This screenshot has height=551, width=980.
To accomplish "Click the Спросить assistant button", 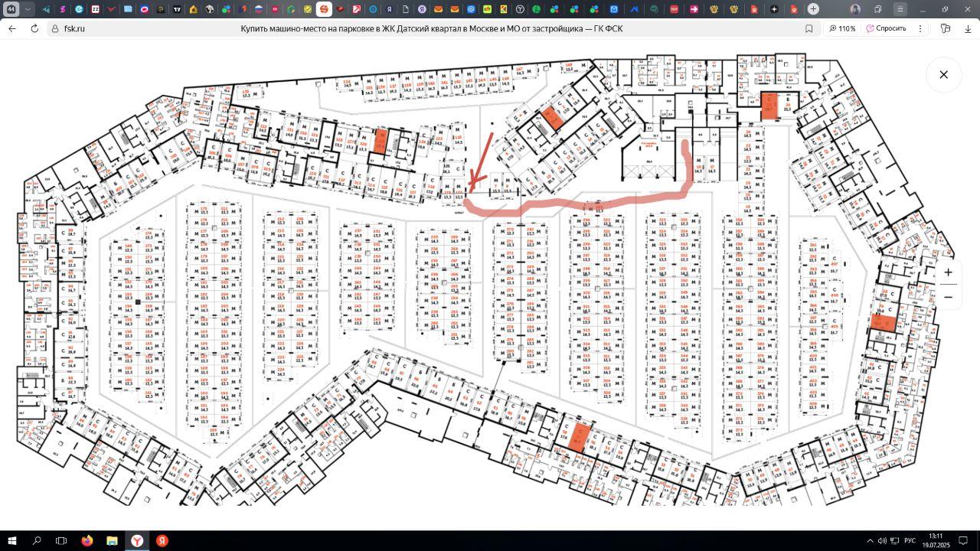I will click(886, 28).
